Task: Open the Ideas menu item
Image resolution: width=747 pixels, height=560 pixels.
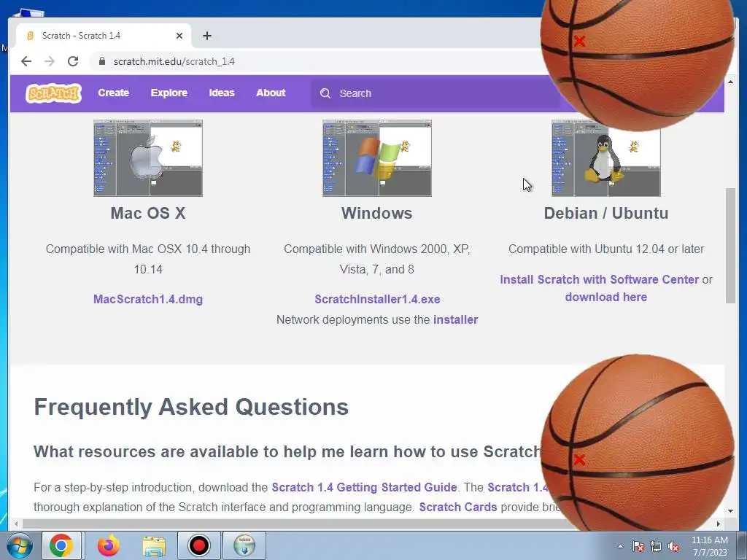Action: [222, 93]
